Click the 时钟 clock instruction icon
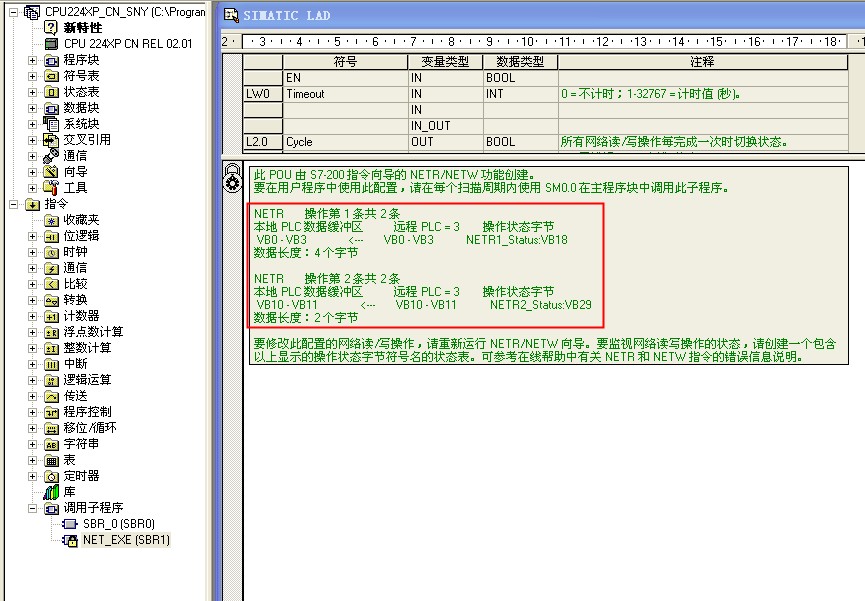Viewport: 865px width, 601px height. click(51, 253)
